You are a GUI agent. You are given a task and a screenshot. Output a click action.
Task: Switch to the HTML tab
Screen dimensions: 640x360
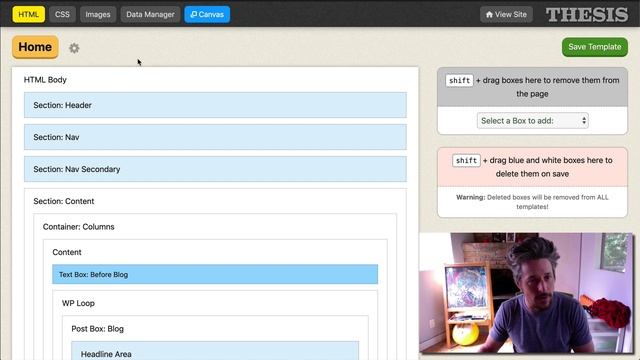point(29,14)
